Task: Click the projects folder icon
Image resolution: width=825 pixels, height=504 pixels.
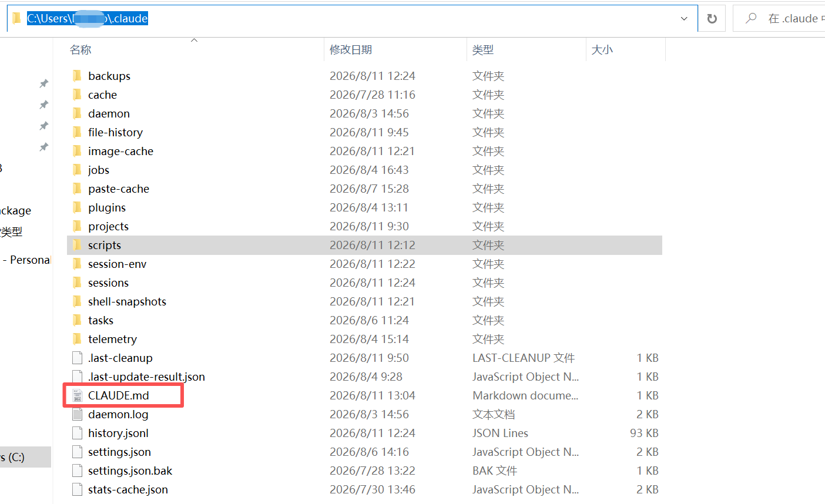Action: tap(77, 226)
